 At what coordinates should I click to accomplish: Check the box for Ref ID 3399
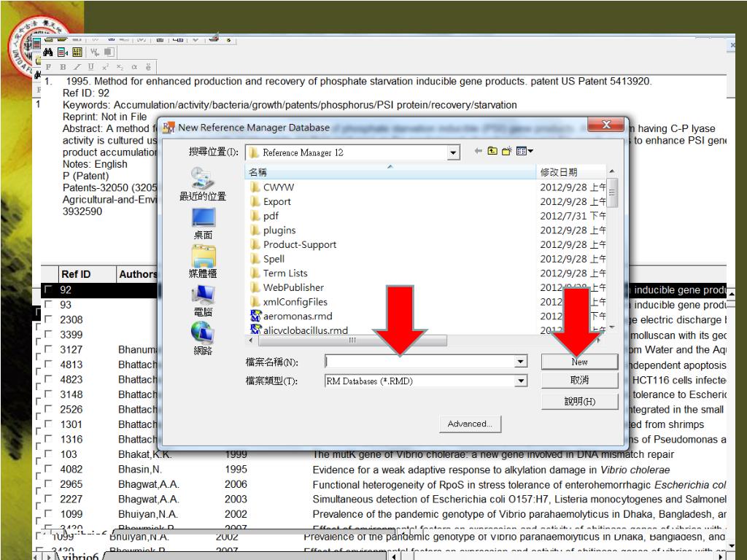[x=48, y=334]
